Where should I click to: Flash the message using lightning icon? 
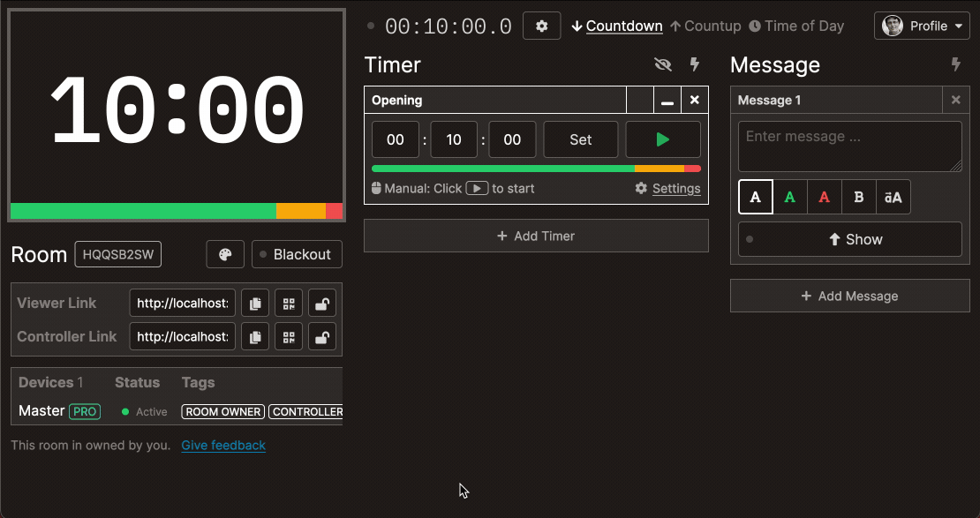(955, 64)
